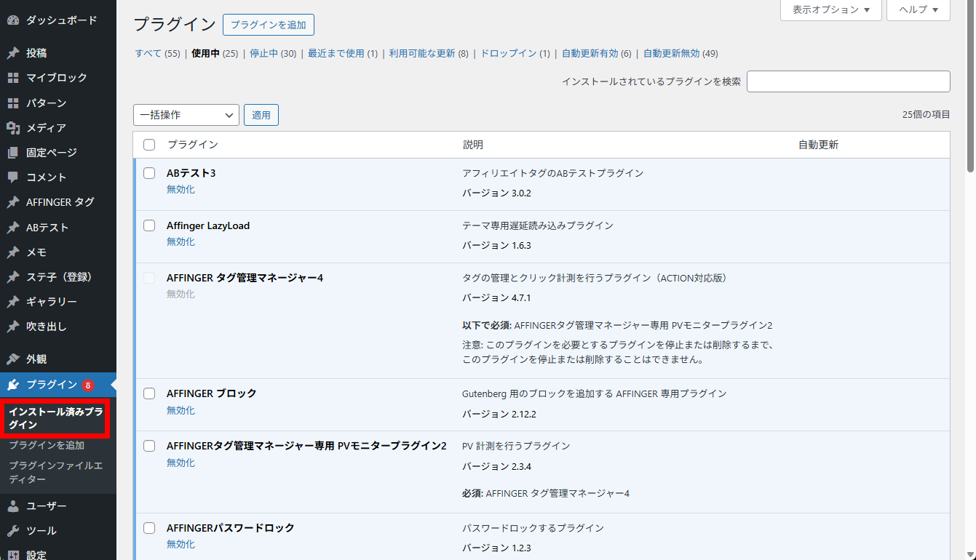The image size is (976, 560).
Task: Deactivate Affinger LazyLoad via 無効化 link
Action: click(x=180, y=241)
